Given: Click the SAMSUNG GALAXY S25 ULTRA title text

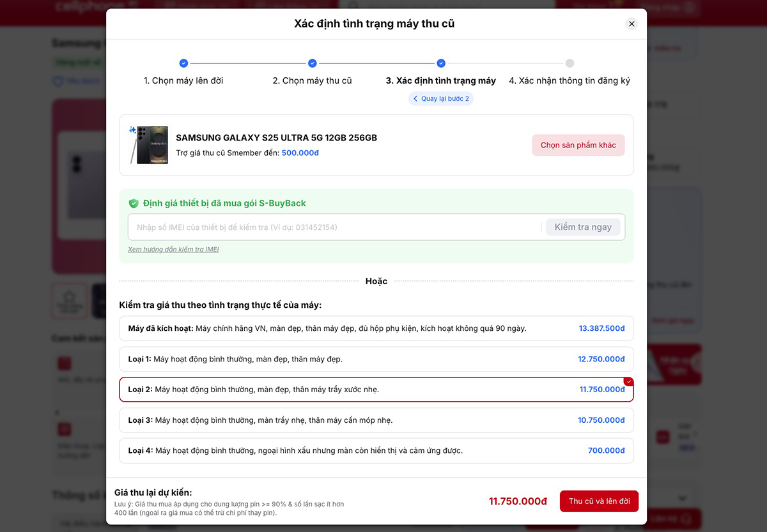Looking at the screenshot, I should (276, 138).
